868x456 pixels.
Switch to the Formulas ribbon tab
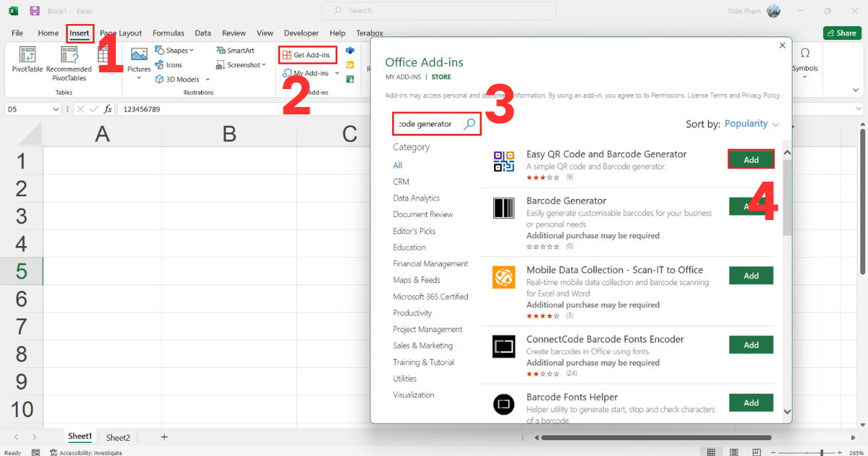[169, 33]
